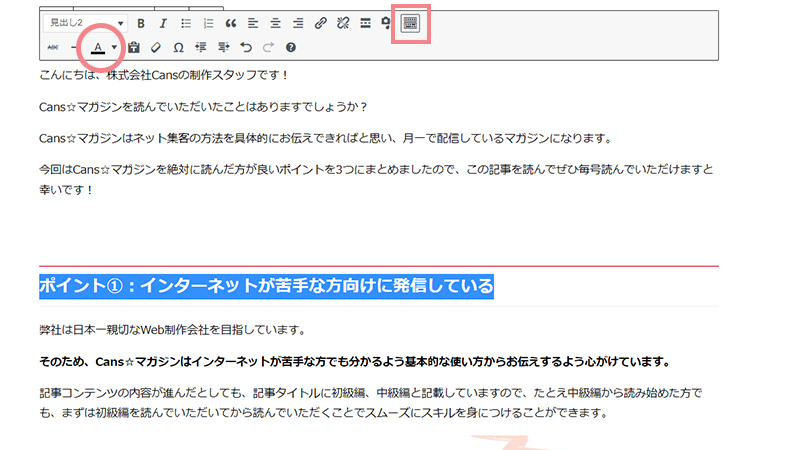Click the highlighted ポイント① heading text
800x450 pixels.
[x=266, y=286]
